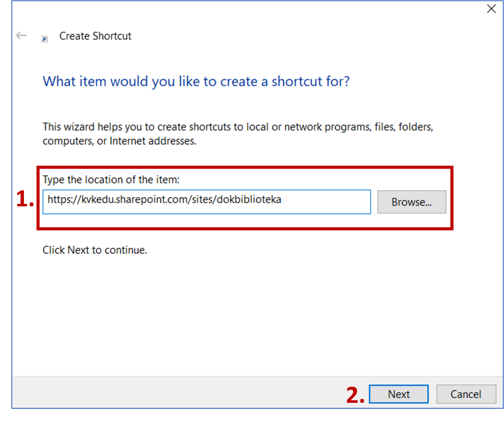Proceed by clicking the Next button
The height and width of the screenshot is (425, 504).
tap(399, 394)
